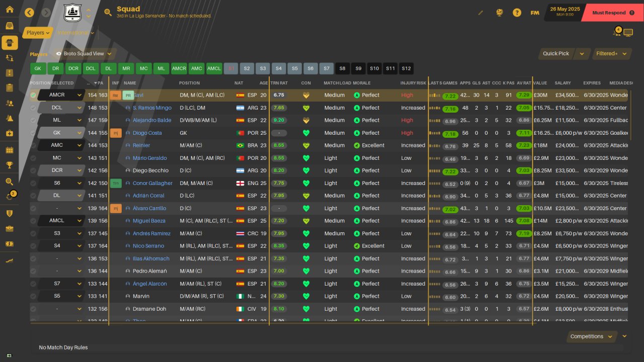Click the back navigation arrow
The height and width of the screenshot is (362, 644).
tap(29, 13)
